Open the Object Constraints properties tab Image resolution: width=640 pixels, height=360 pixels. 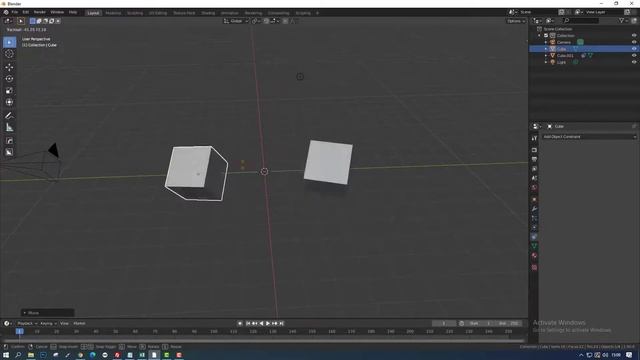(x=534, y=237)
